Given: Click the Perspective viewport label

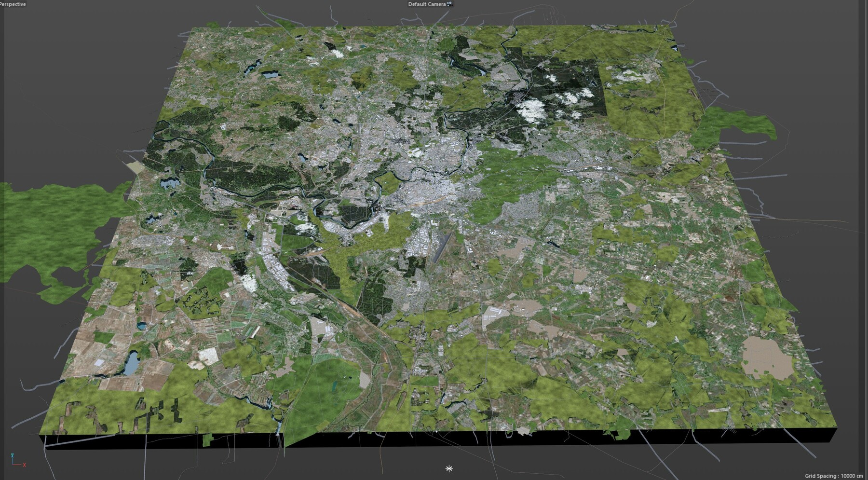Looking at the screenshot, I should (x=13, y=4).
